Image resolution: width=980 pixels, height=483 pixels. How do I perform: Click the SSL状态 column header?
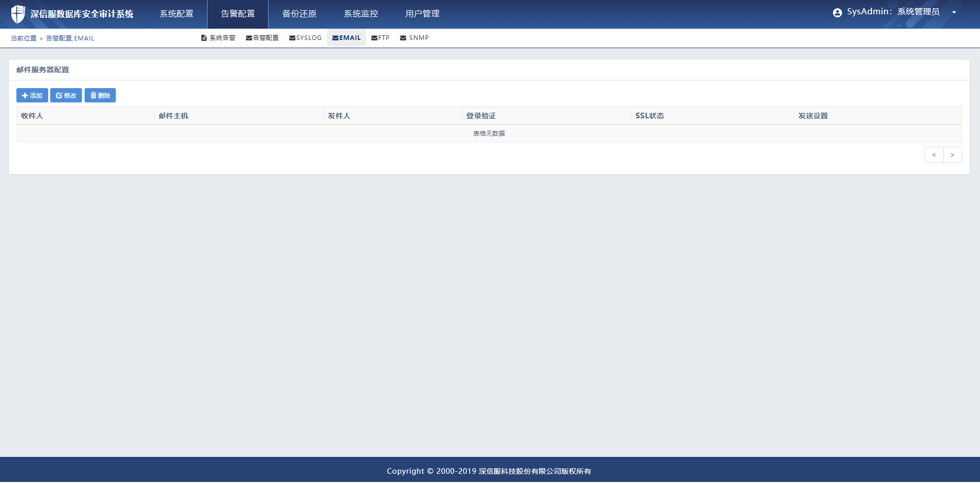pos(649,116)
